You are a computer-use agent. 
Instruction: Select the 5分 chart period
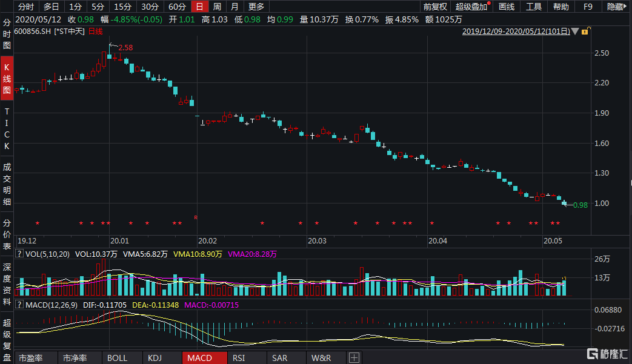coord(98,7)
